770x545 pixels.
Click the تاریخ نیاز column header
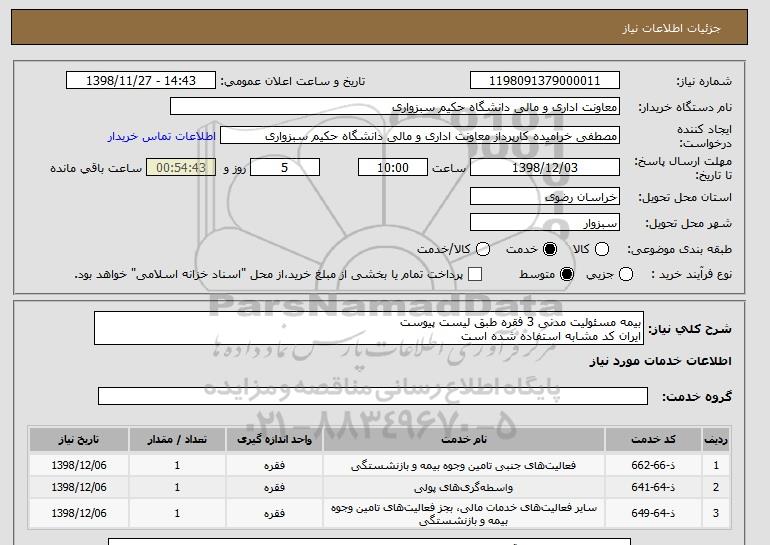click(79, 439)
